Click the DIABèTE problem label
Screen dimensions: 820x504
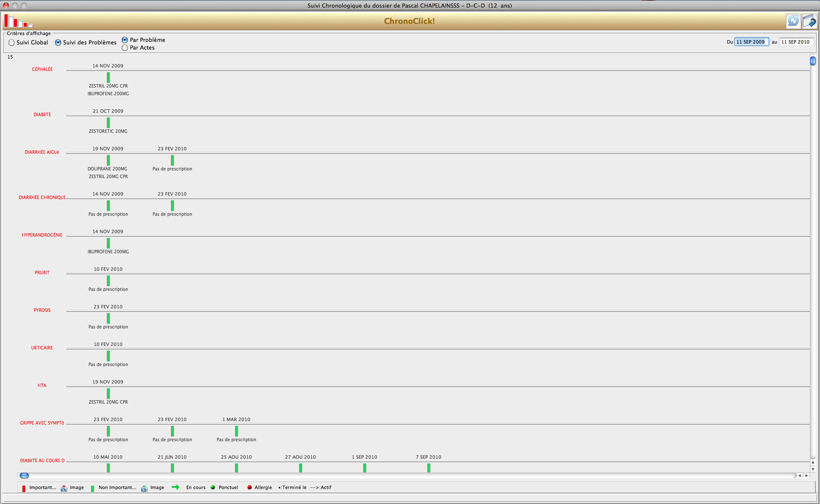(x=42, y=114)
